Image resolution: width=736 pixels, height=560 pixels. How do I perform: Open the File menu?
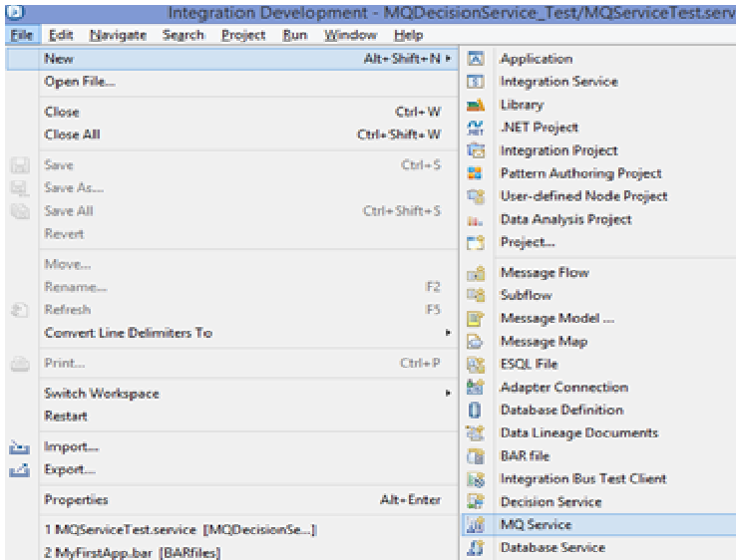[22, 35]
